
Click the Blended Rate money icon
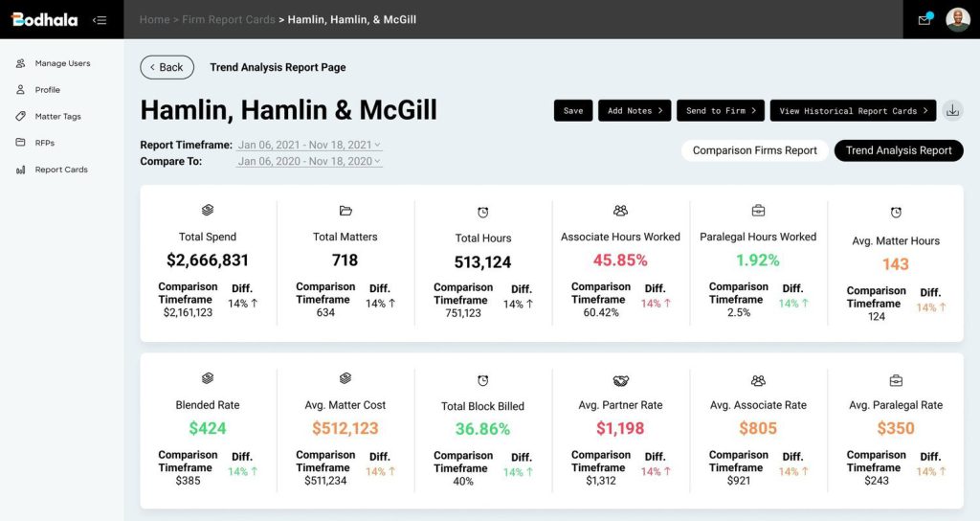click(x=208, y=378)
